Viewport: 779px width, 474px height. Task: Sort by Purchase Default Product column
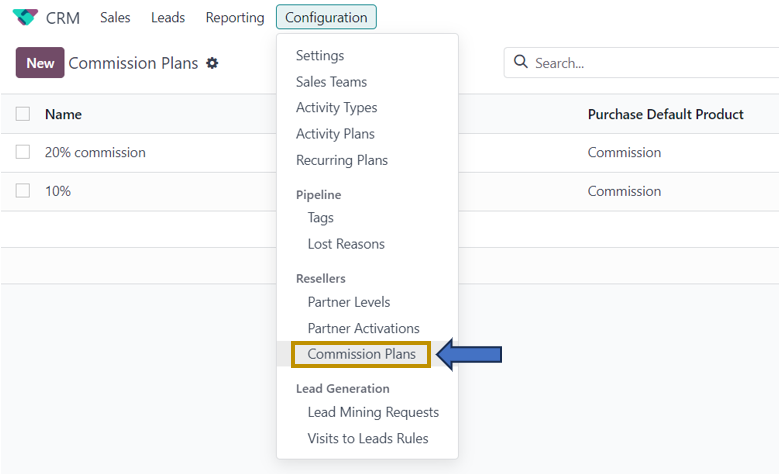665,114
